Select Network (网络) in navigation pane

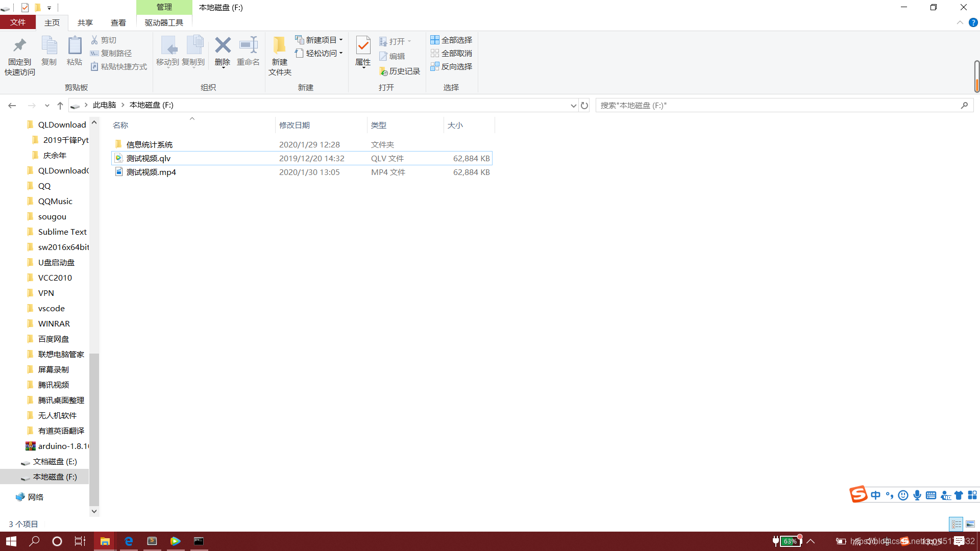(36, 497)
